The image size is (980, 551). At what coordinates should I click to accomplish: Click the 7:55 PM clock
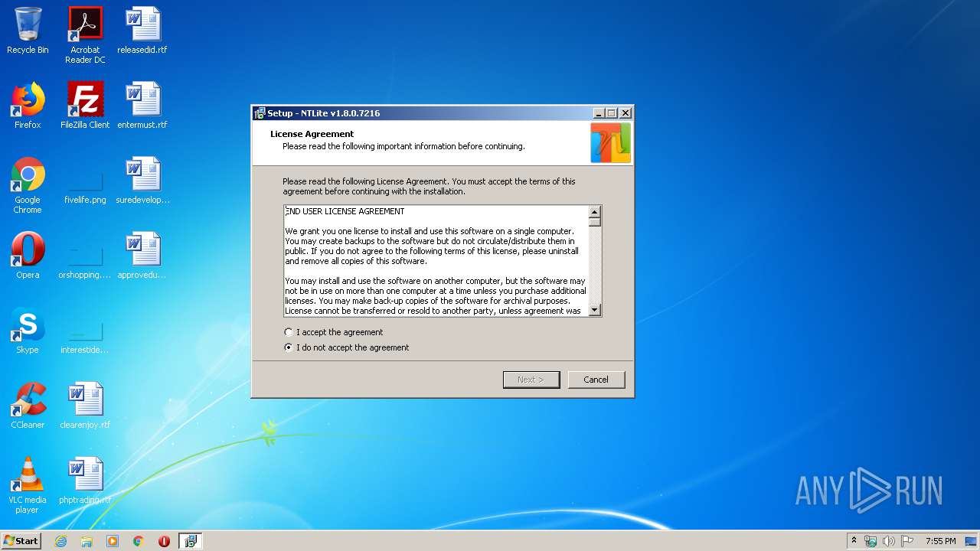coord(940,541)
